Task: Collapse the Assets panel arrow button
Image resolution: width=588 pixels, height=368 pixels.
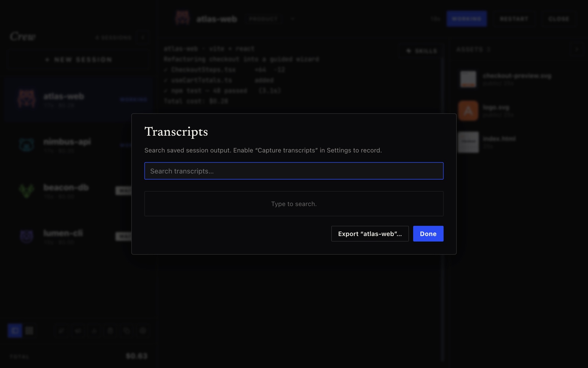Action: (577, 49)
